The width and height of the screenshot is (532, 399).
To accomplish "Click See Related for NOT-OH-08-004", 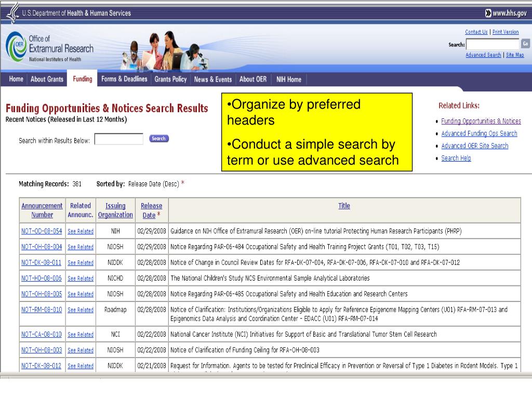I will [81, 247].
